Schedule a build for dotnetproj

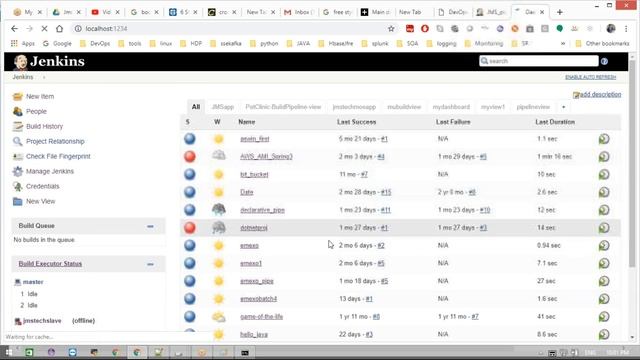coord(604,228)
